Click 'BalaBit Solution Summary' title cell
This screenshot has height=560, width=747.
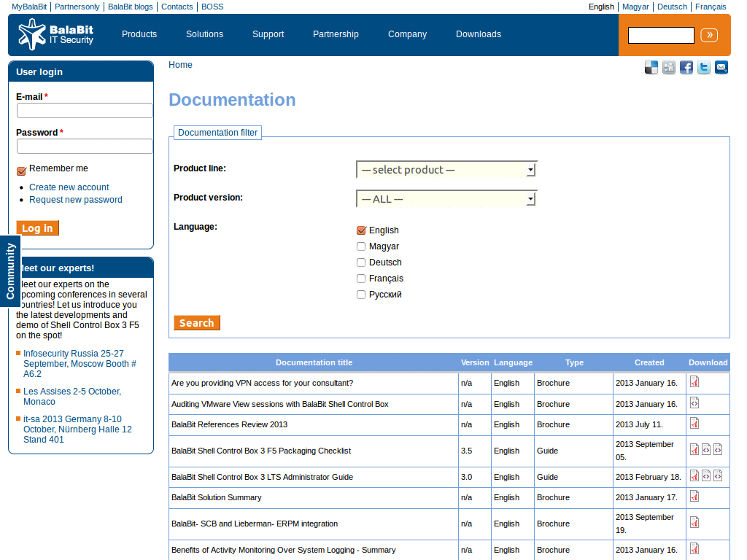click(x=314, y=497)
